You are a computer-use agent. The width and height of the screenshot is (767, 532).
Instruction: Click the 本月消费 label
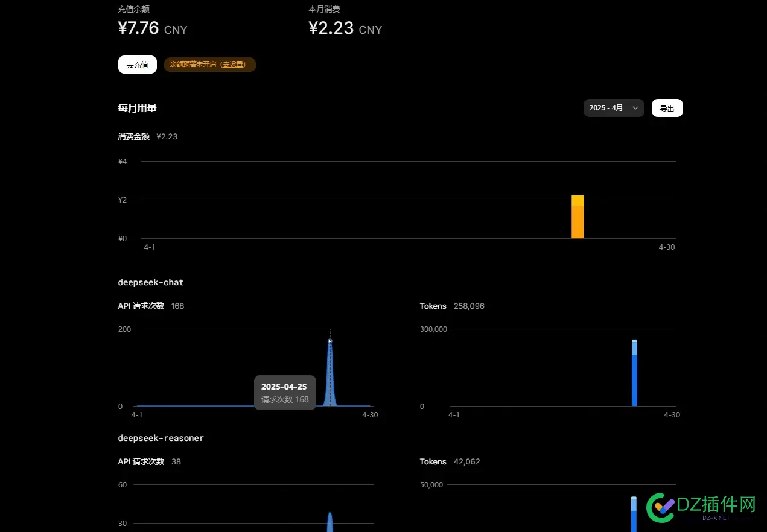click(324, 9)
